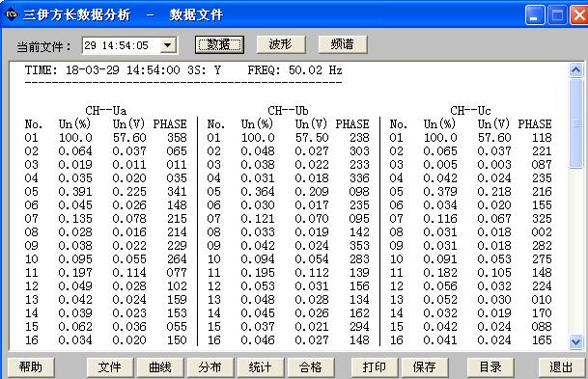Click the 0.379 Un(%) value in Uc row 05

440,192
